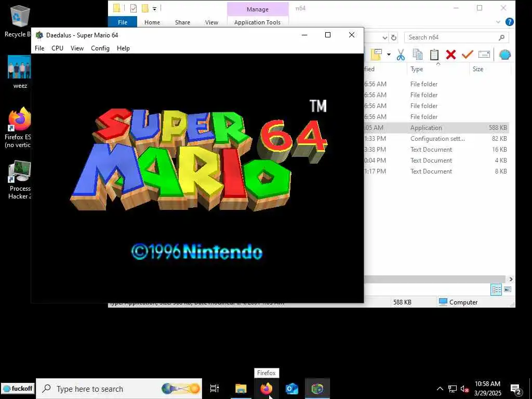Open the File menu in Daedalus
This screenshot has height=399, width=532.
click(x=39, y=48)
